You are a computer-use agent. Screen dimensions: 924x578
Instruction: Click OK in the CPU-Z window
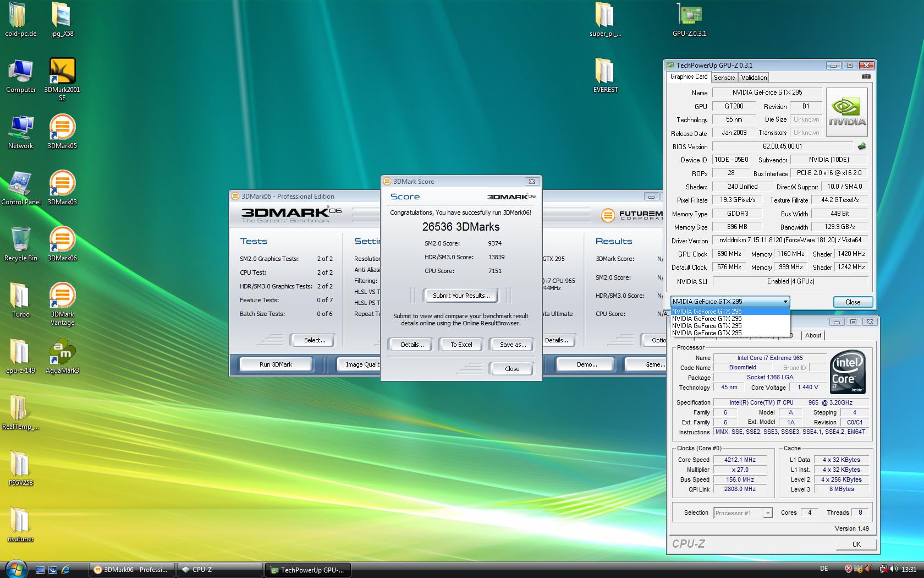[x=856, y=544]
